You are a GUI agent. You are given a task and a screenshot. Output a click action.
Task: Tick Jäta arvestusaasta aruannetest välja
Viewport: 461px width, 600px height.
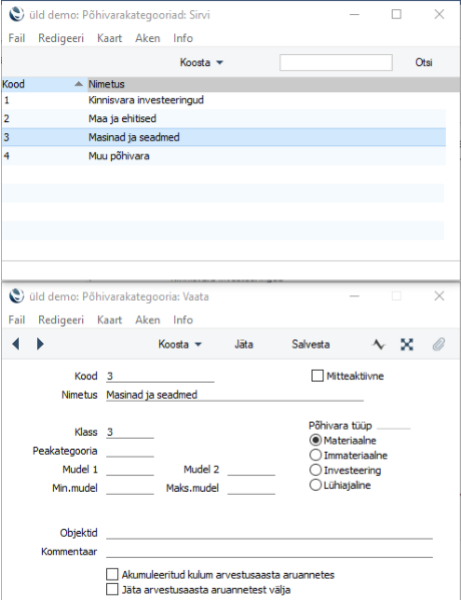[x=112, y=589]
